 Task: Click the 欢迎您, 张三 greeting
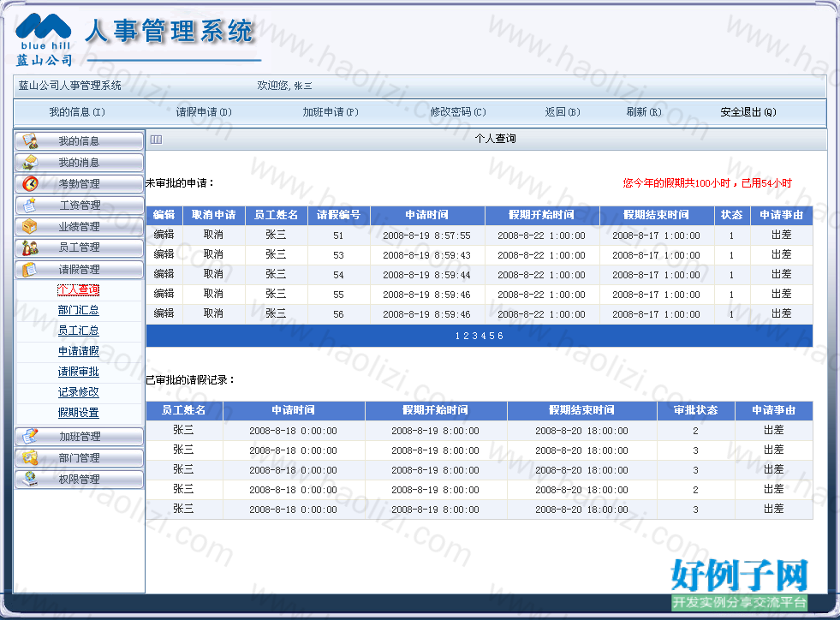[x=284, y=86]
